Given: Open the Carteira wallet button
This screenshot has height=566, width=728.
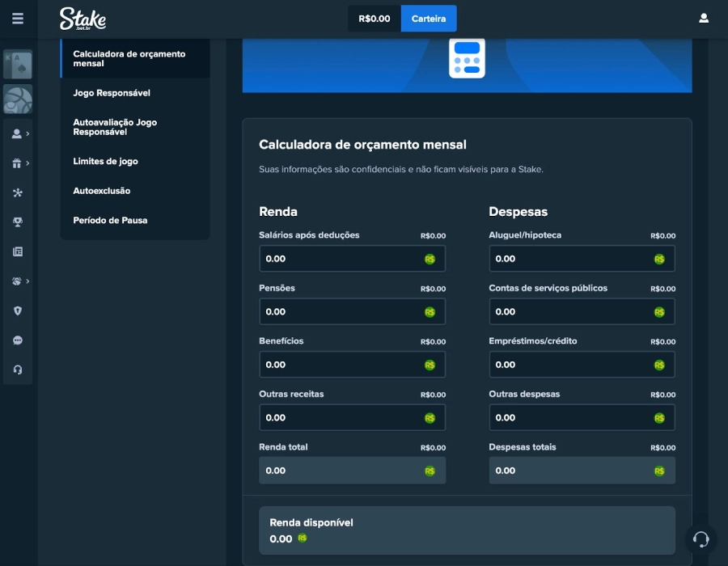Looking at the screenshot, I should 429,19.
